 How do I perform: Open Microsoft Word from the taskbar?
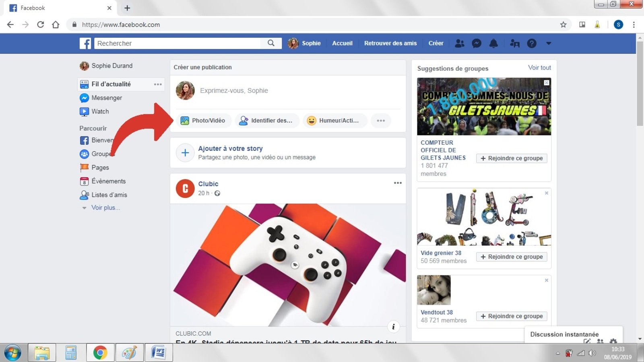[159, 353]
